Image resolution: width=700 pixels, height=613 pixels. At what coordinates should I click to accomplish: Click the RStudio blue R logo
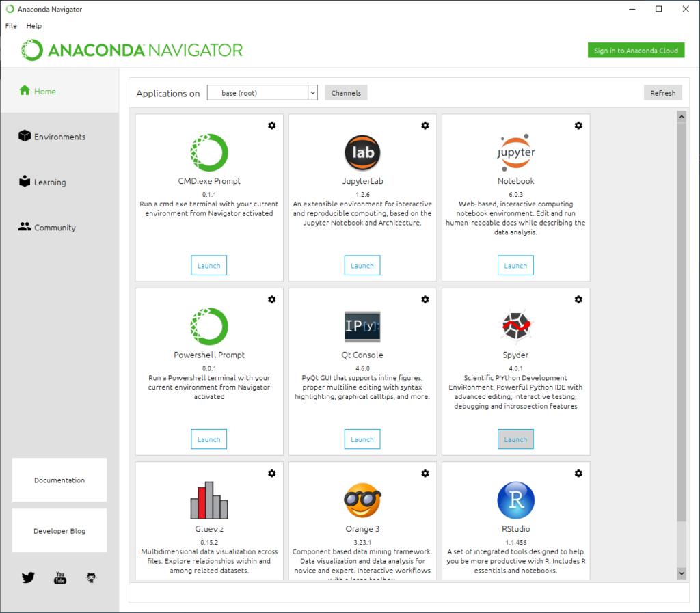515,500
